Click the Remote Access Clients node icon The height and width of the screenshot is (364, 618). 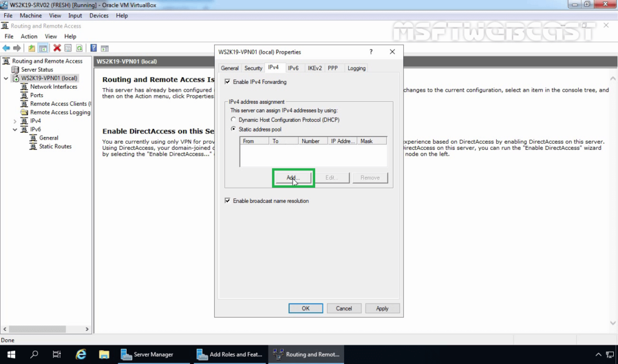coord(24,104)
